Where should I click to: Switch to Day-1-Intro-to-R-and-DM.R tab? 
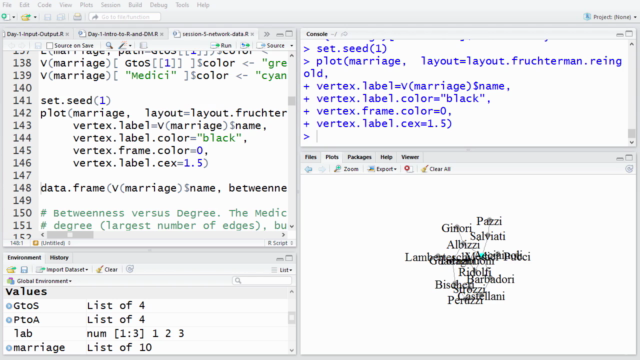pyautogui.click(x=122, y=34)
